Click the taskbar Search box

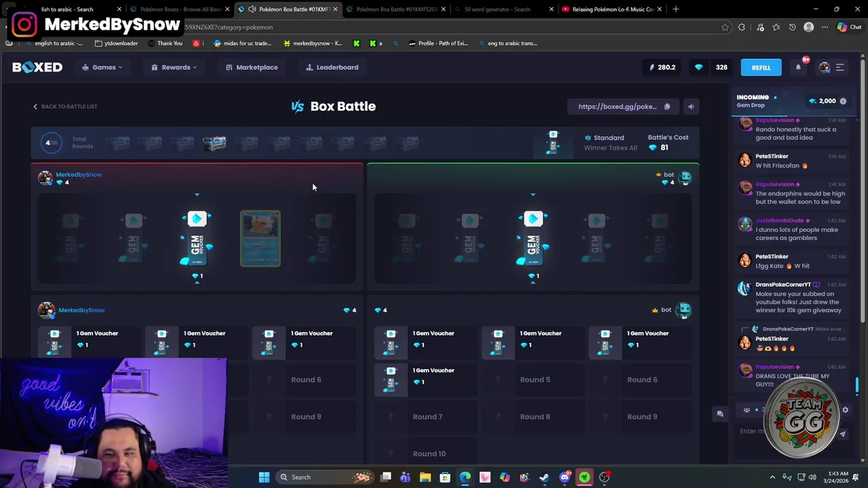pyautogui.click(x=325, y=477)
